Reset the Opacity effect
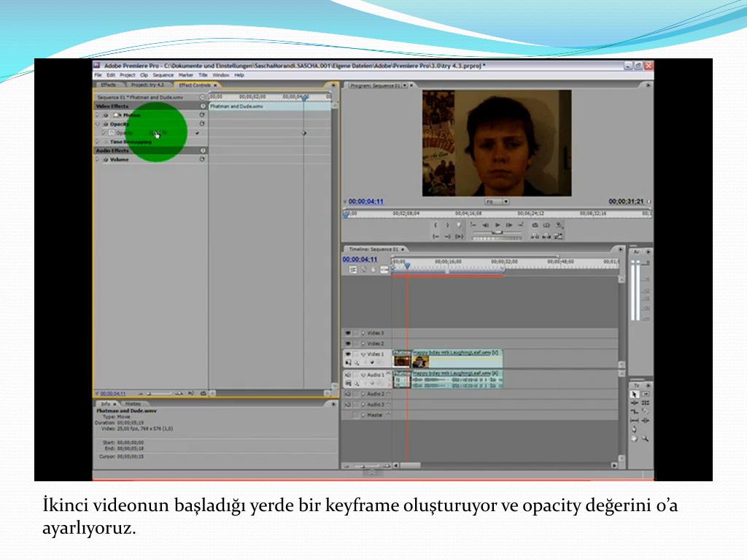 coord(202,124)
